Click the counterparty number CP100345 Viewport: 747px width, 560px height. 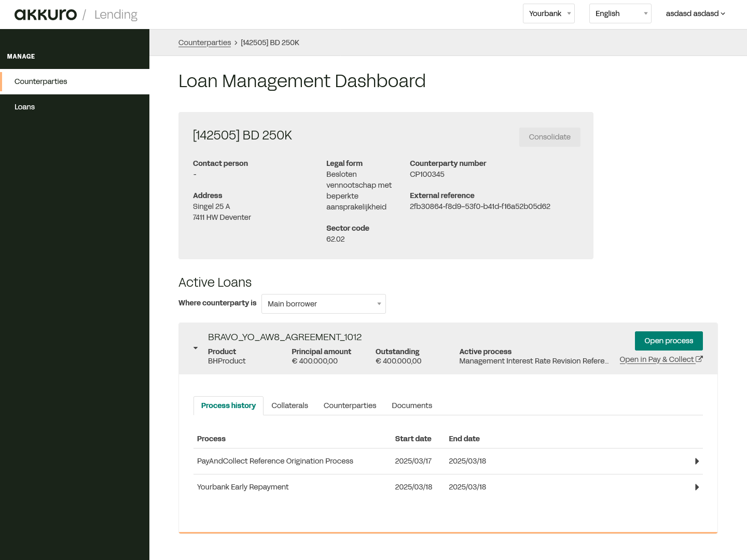(427, 174)
